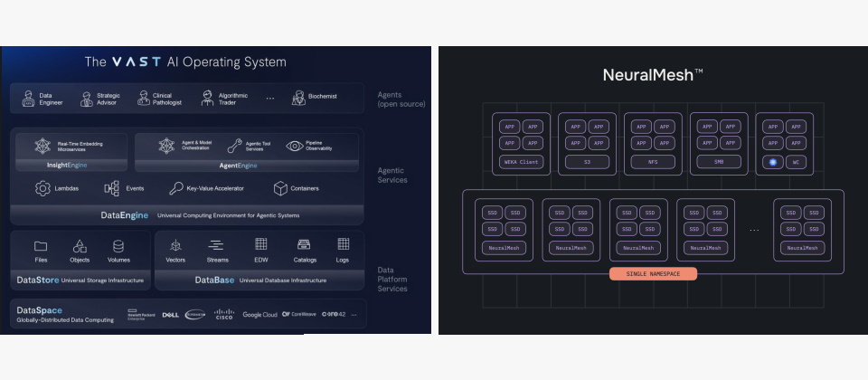Screen dimensions: 868x380
Task: Select the Biochemist agent icon
Action: point(298,98)
